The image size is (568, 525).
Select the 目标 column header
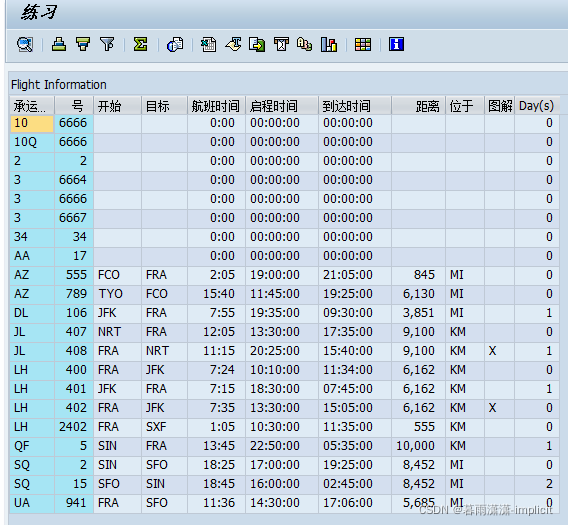(x=164, y=106)
